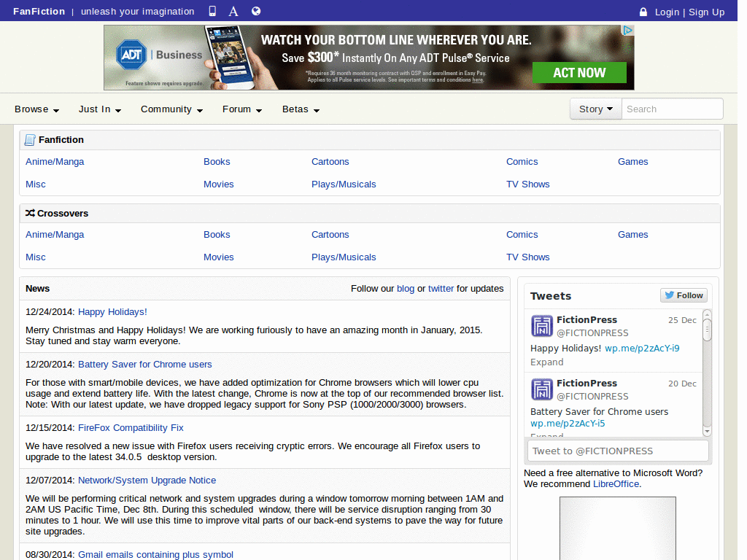
Task: Open Fanfiction Books category
Action: pyautogui.click(x=217, y=161)
